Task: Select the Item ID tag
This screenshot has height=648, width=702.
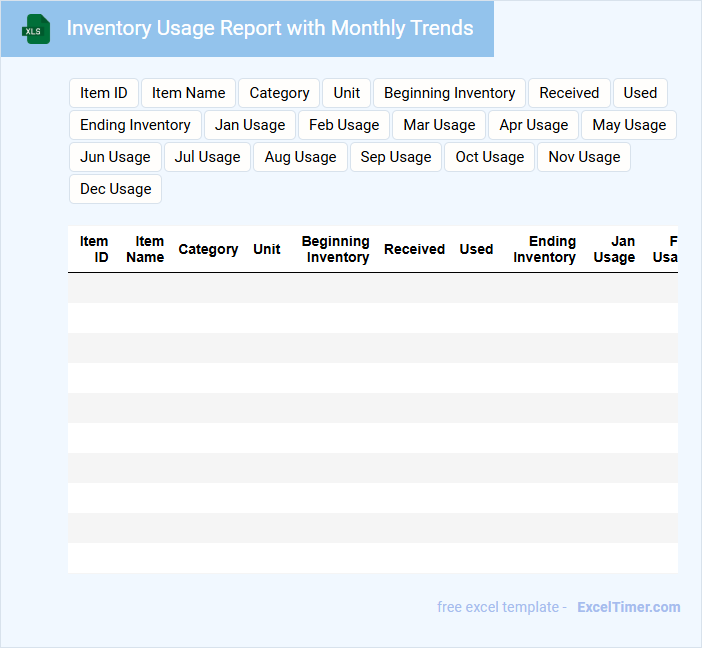Action: point(104,93)
